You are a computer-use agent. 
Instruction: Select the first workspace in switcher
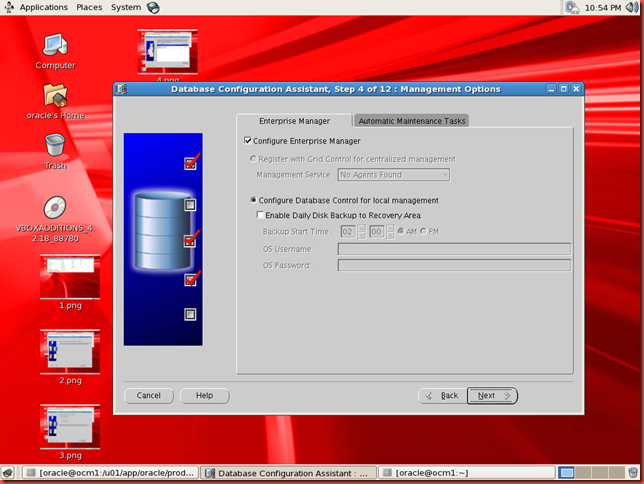[566, 473]
